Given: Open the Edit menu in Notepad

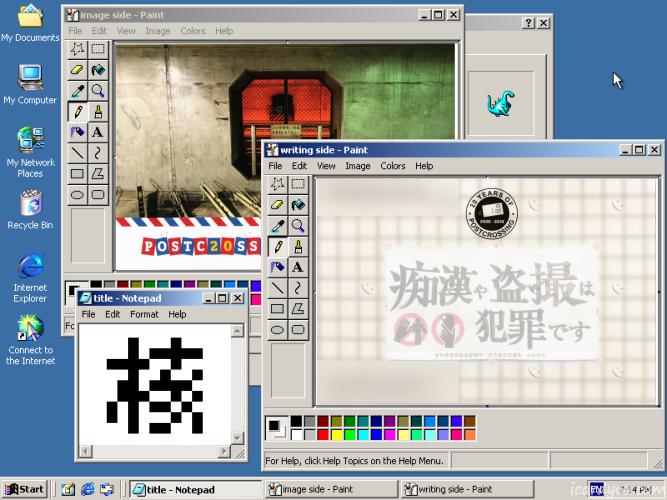Looking at the screenshot, I should click(112, 314).
